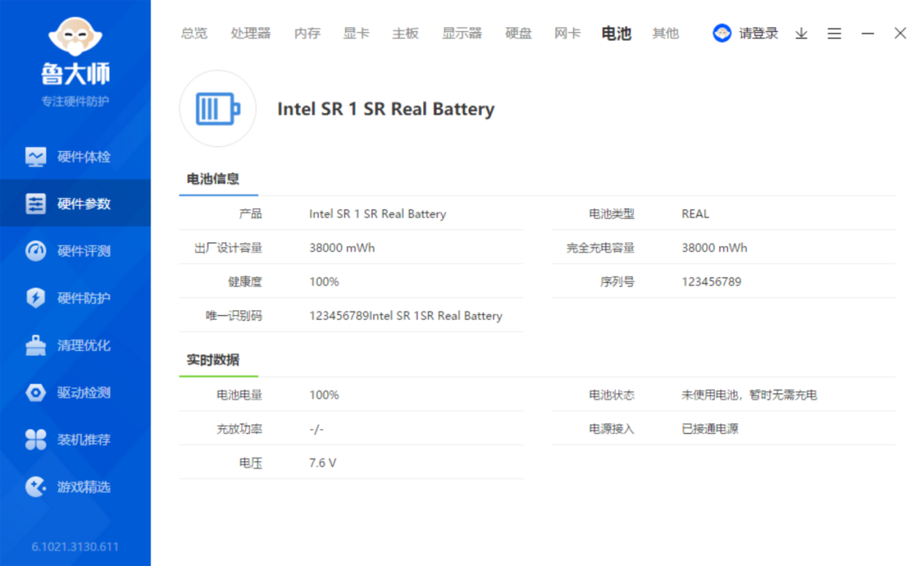
Task: Select the 硬件评测 benchmark icon in sidebar
Action: click(x=75, y=250)
